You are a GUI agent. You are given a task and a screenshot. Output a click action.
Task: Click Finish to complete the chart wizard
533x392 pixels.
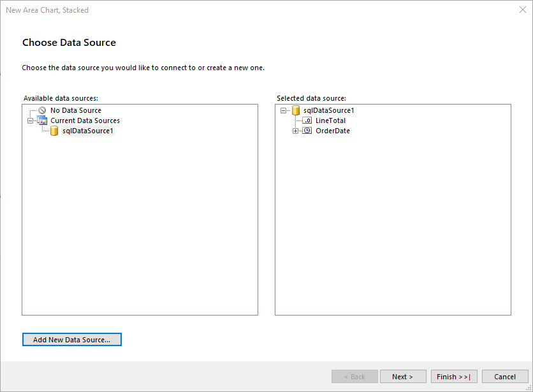pyautogui.click(x=454, y=376)
